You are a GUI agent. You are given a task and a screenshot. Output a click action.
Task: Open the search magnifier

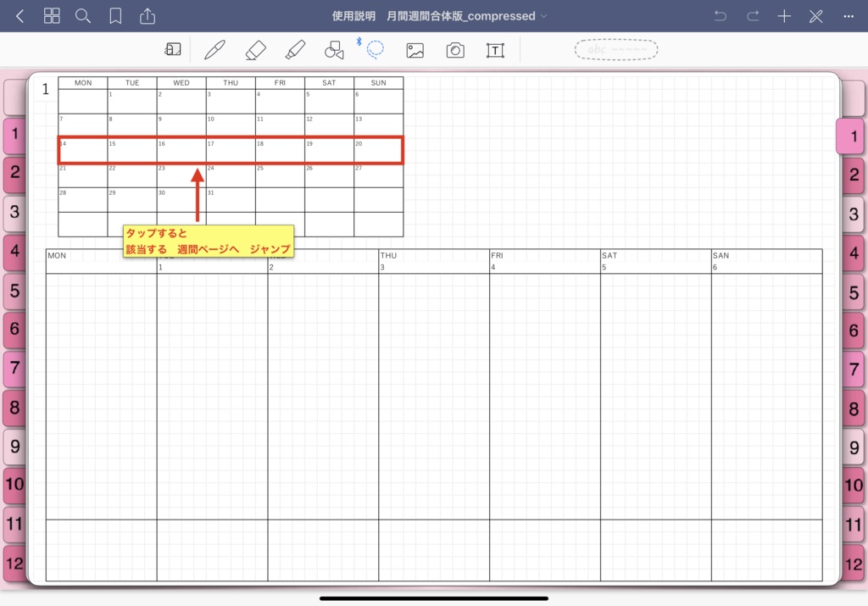(83, 16)
